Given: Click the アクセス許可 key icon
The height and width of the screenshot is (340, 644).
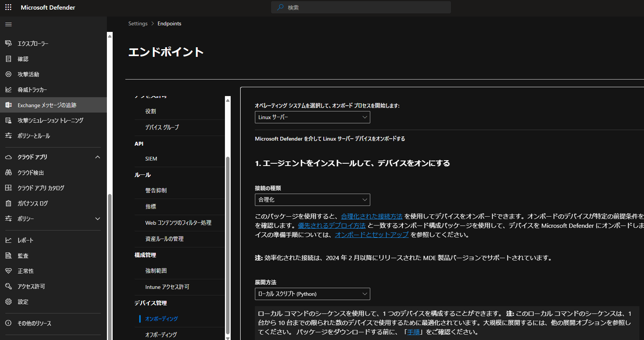Looking at the screenshot, I should (8, 286).
